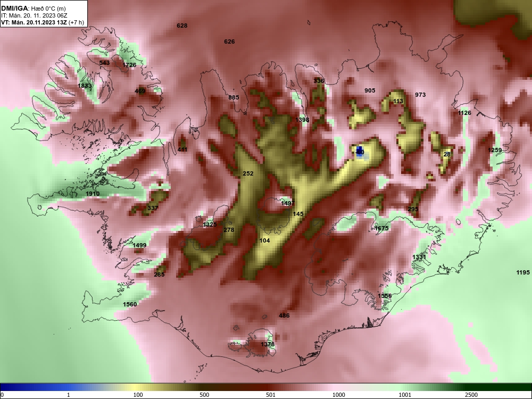Click the map label 885

(234, 97)
